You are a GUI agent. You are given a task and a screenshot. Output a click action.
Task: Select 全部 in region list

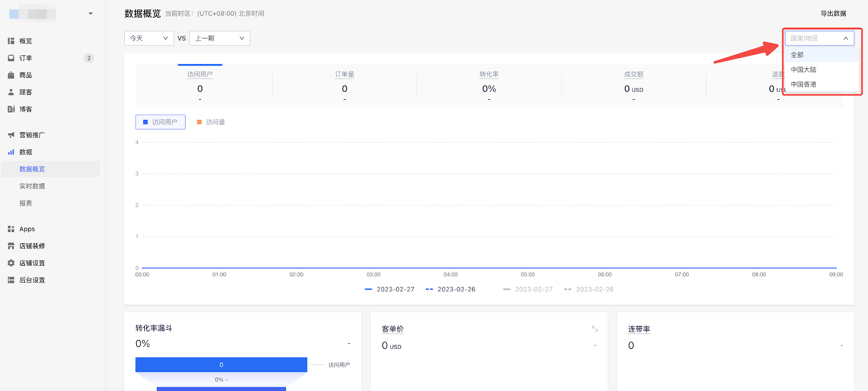tap(822, 55)
